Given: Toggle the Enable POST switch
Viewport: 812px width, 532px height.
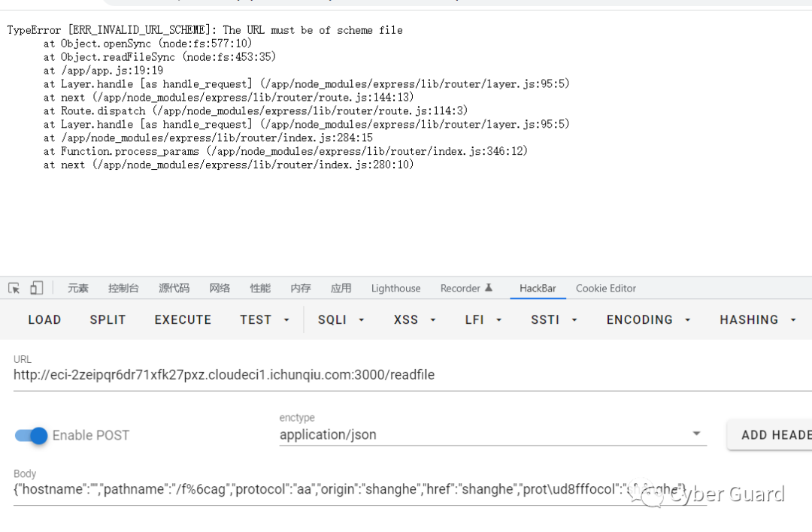Looking at the screenshot, I should click(31, 435).
